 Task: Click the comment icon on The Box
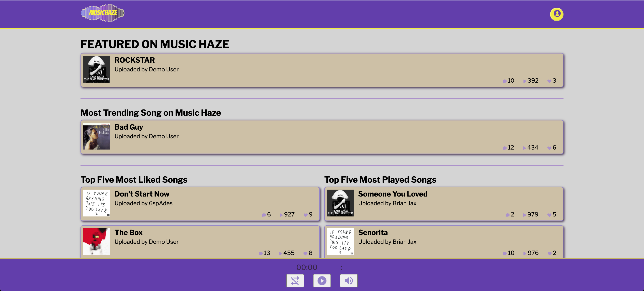[x=261, y=253]
